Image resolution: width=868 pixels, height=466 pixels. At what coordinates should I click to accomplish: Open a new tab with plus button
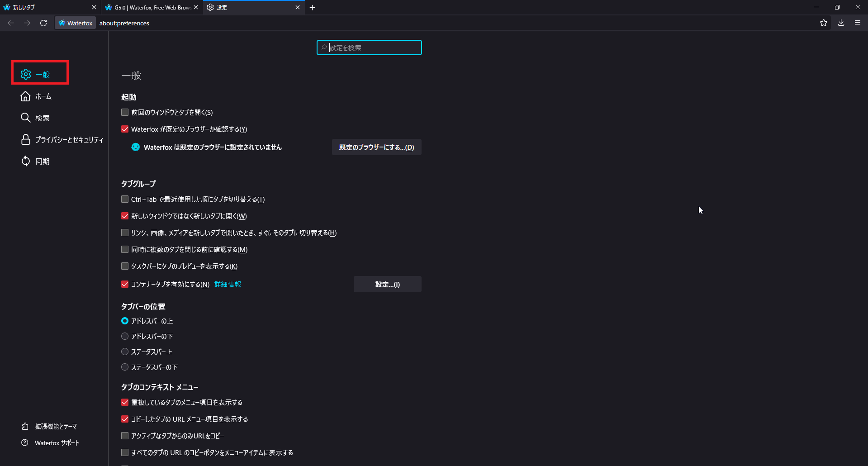click(x=313, y=8)
